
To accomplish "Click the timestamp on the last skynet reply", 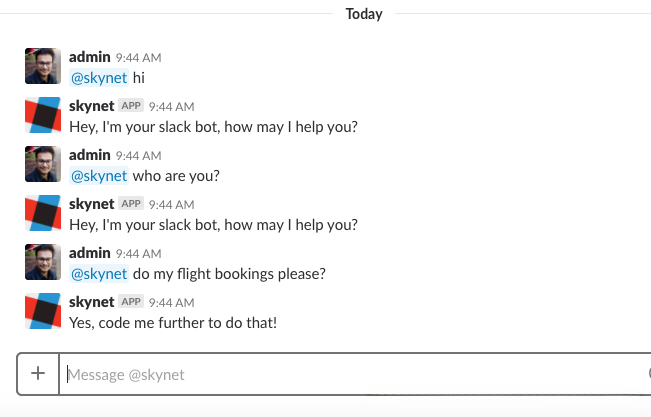I will pos(171,302).
